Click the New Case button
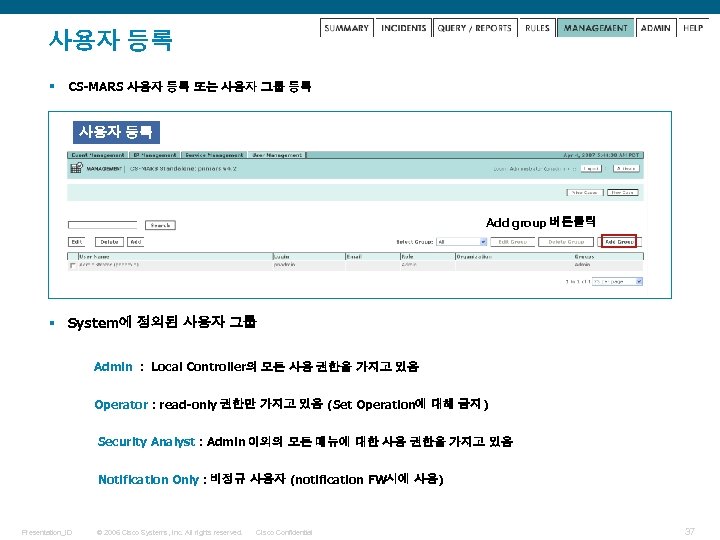The height and width of the screenshot is (540, 720). point(623,192)
